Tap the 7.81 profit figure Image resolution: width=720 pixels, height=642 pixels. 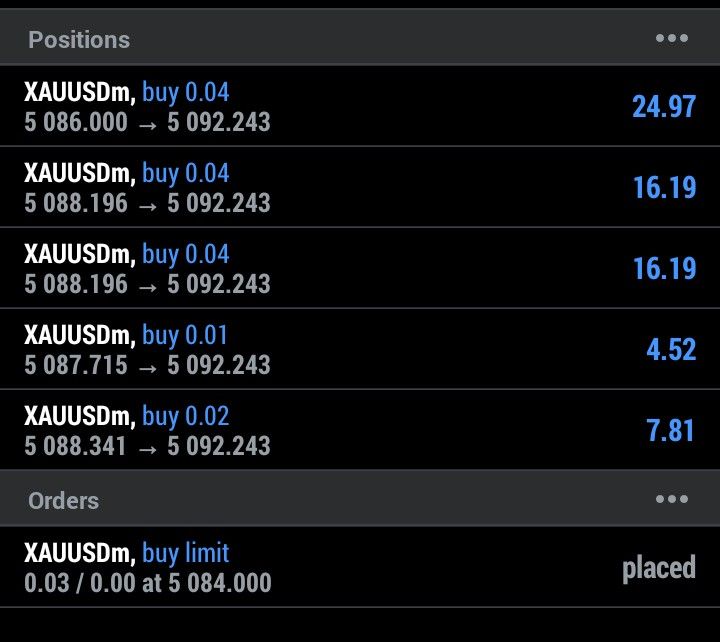tap(670, 431)
